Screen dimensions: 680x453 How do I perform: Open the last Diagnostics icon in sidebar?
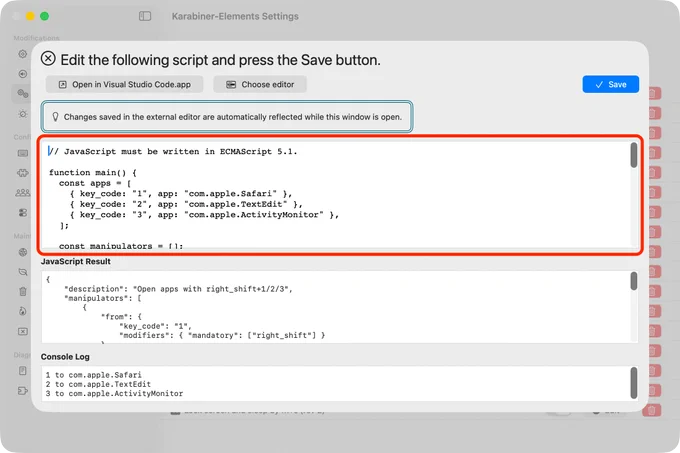23,391
